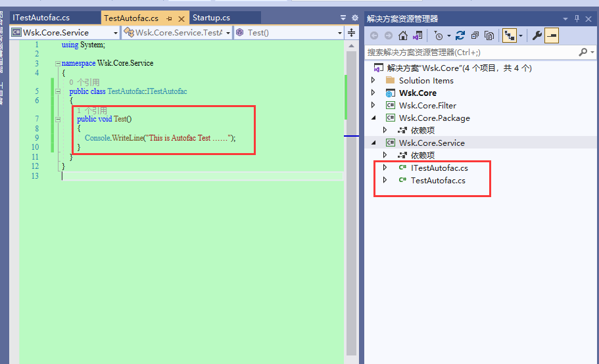Refresh the Solution Explorer
The width and height of the screenshot is (599, 364).
[x=460, y=35]
